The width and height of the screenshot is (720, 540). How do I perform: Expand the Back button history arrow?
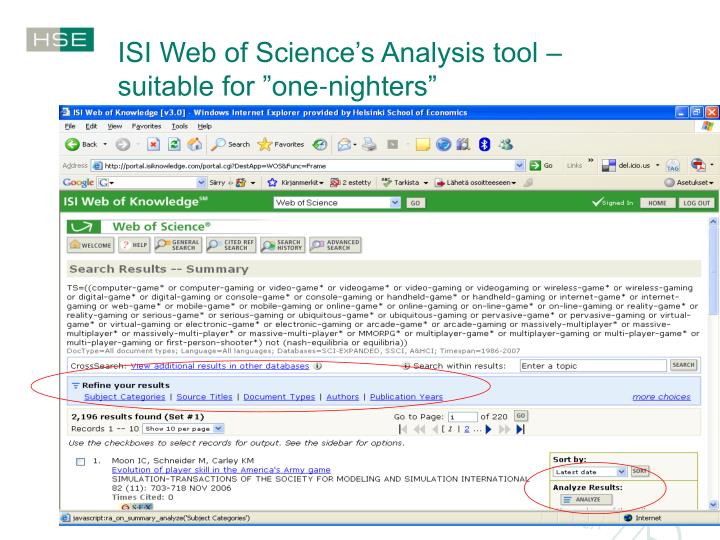tap(105, 145)
